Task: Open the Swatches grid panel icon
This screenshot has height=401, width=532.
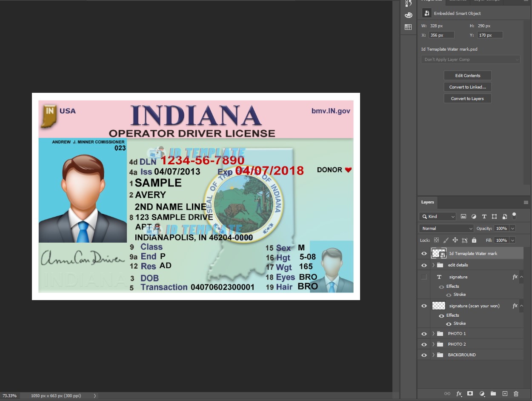Action: pyautogui.click(x=408, y=27)
